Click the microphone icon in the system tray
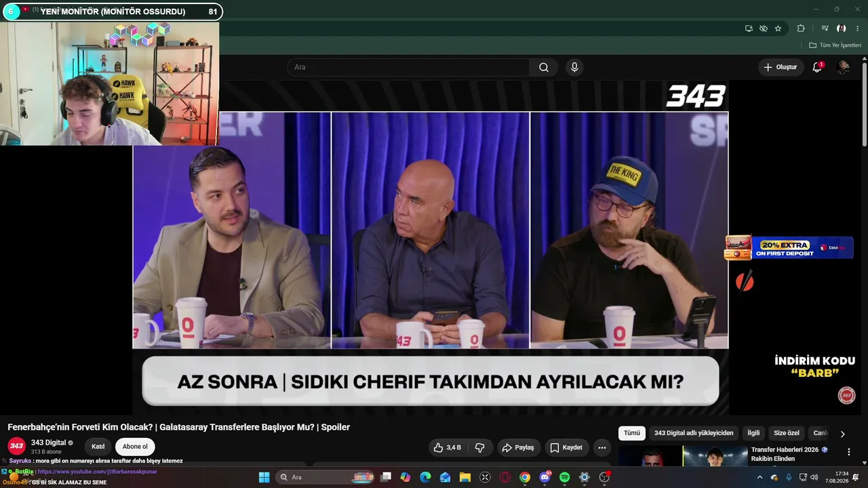Viewport: 868px width, 488px height. (788, 477)
